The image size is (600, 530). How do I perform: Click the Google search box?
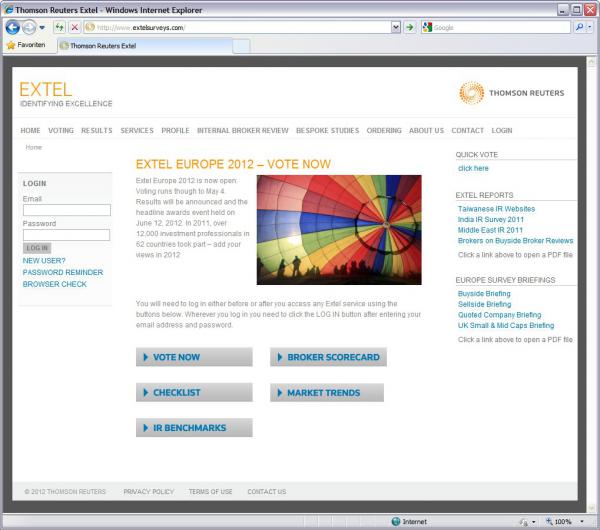(496, 28)
